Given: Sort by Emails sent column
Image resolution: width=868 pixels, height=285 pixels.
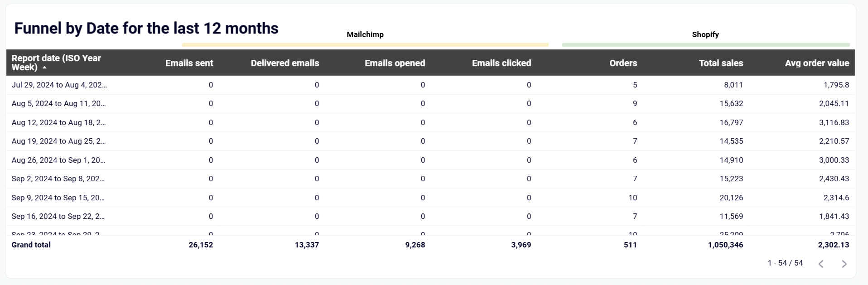Looking at the screenshot, I should pos(189,63).
